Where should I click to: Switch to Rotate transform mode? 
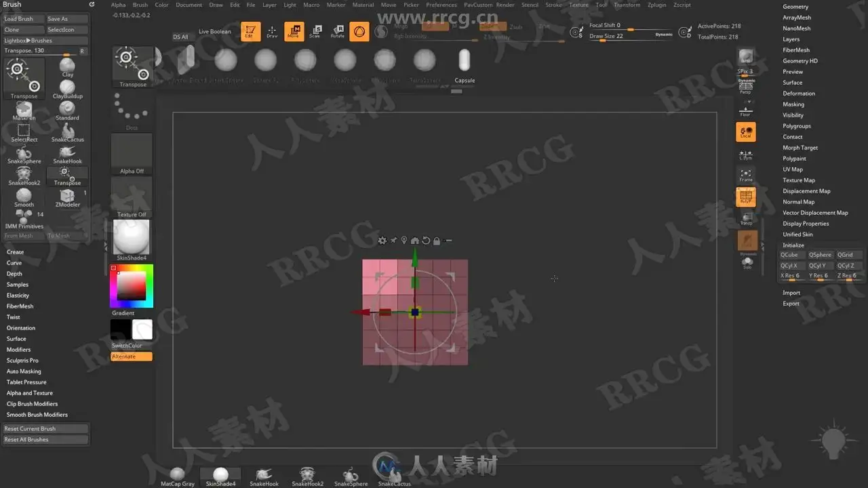(x=337, y=31)
